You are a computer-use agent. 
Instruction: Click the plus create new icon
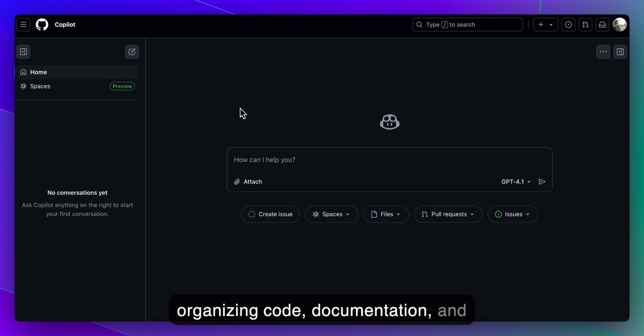pos(540,25)
